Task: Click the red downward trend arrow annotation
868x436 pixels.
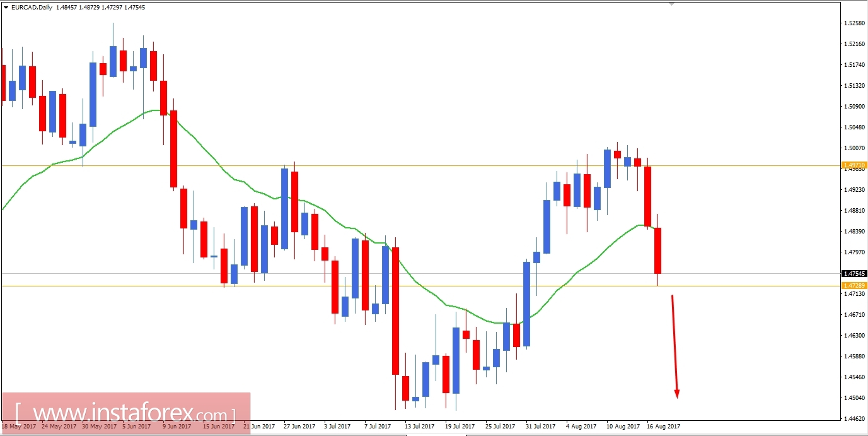Action: (x=674, y=347)
